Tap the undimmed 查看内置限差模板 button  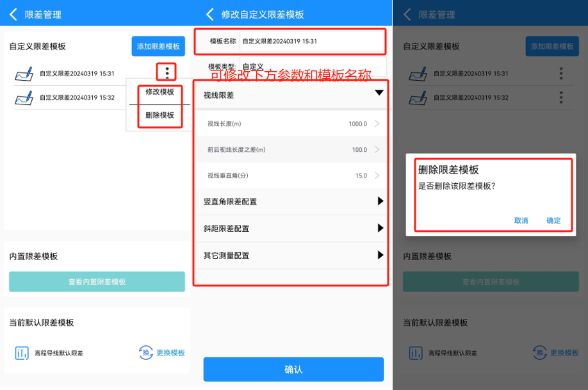97,282
